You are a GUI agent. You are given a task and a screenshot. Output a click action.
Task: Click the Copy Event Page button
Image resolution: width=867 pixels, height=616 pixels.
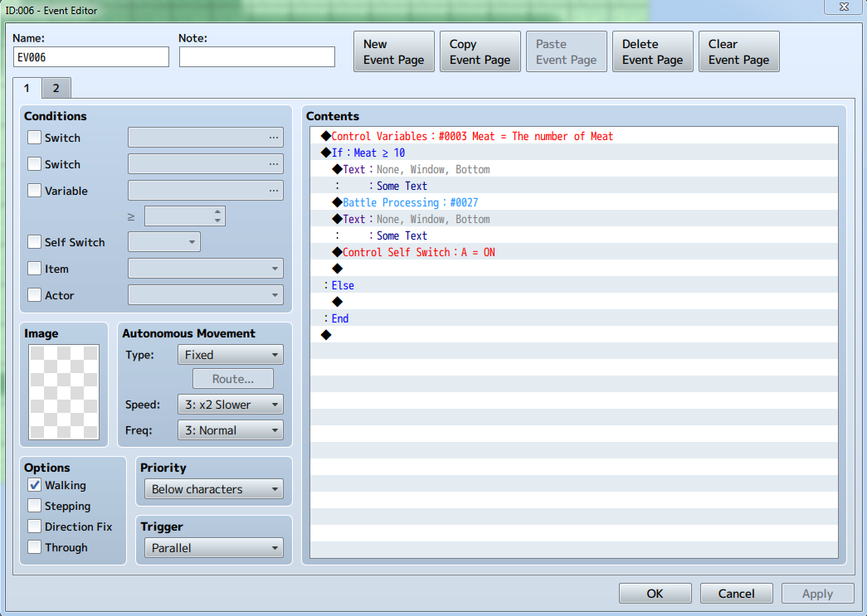(x=480, y=51)
